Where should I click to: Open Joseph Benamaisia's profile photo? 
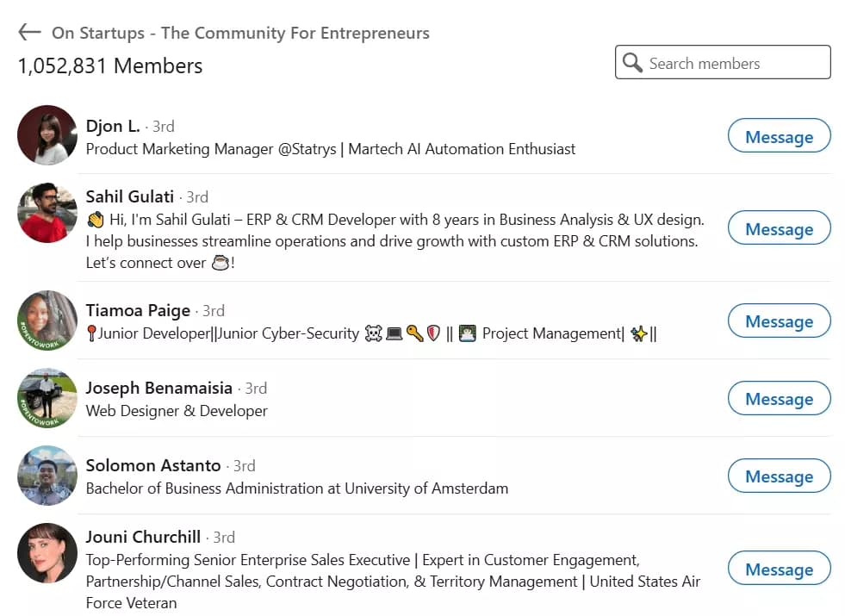tap(47, 398)
